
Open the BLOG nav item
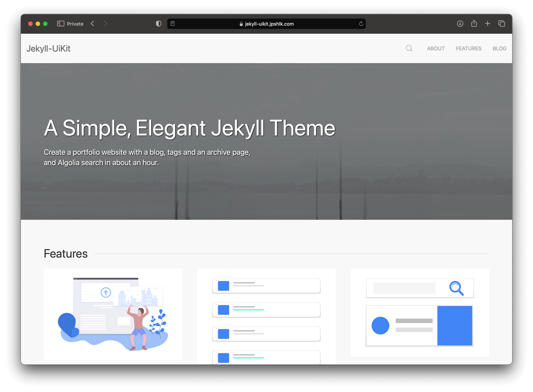tap(499, 48)
